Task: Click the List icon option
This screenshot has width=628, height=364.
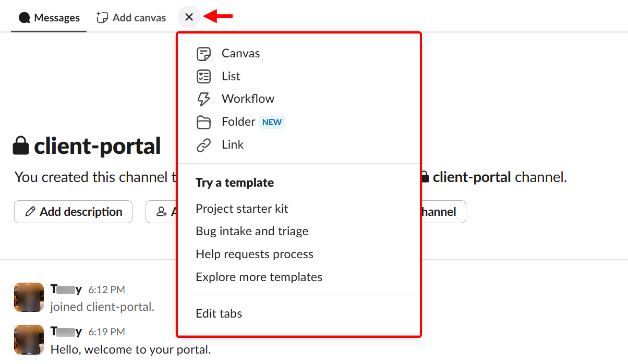Action: [203, 76]
